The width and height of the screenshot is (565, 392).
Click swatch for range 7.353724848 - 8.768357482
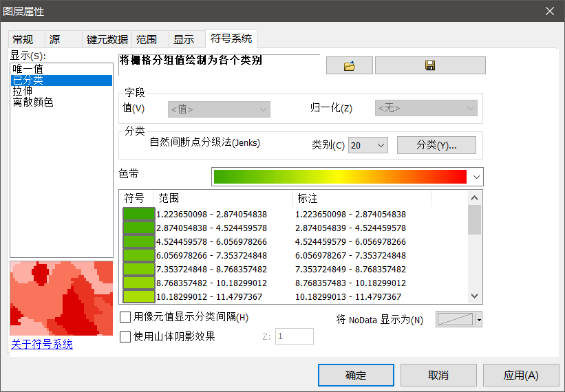[x=139, y=270]
